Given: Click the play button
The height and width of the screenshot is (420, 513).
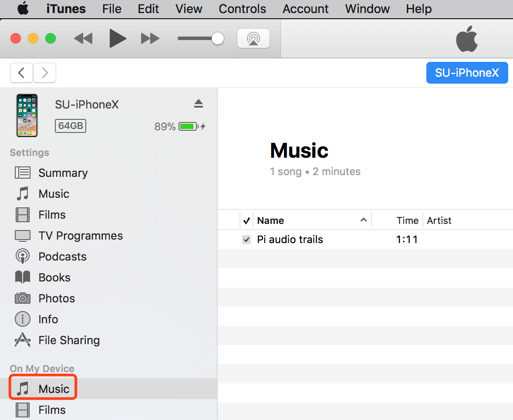Looking at the screenshot, I should click(x=118, y=38).
